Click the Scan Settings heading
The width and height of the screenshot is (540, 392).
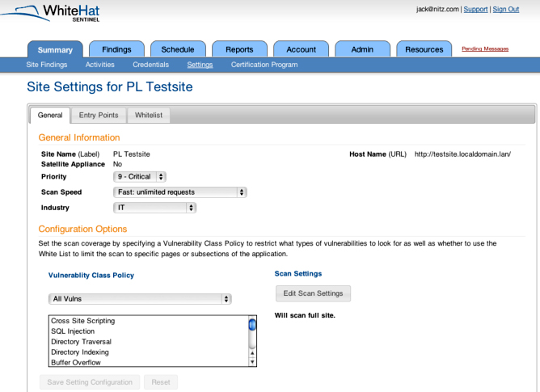coord(298,273)
